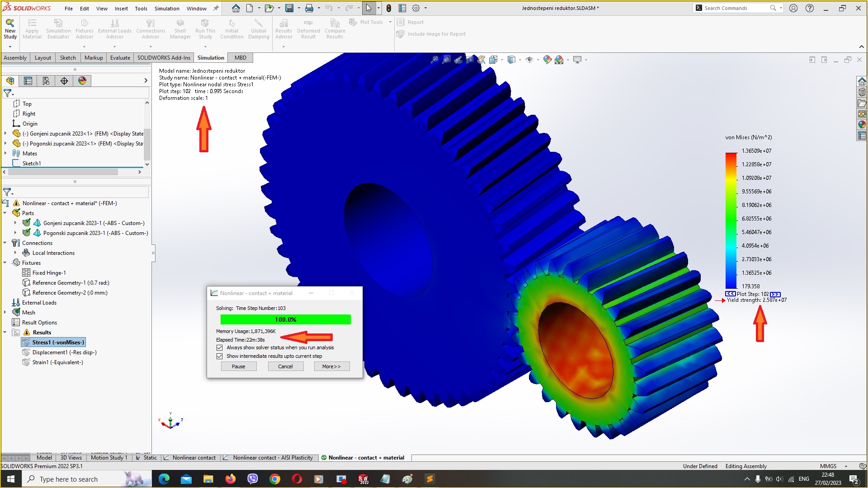868x488 pixels.
Task: Open the New Study dropdown arrow
Action: (10, 47)
